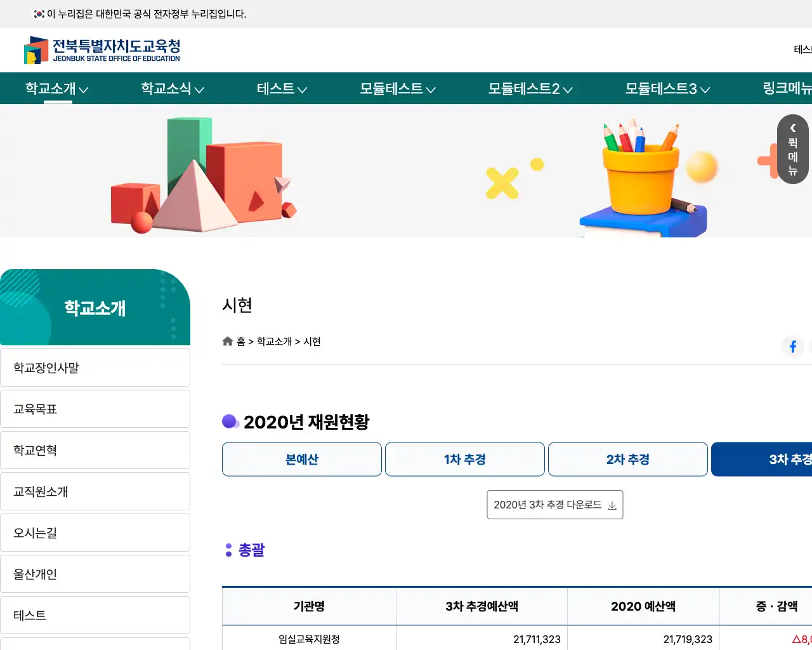
Task: Open the 모듈테스트 main menu item
Action: click(x=391, y=89)
